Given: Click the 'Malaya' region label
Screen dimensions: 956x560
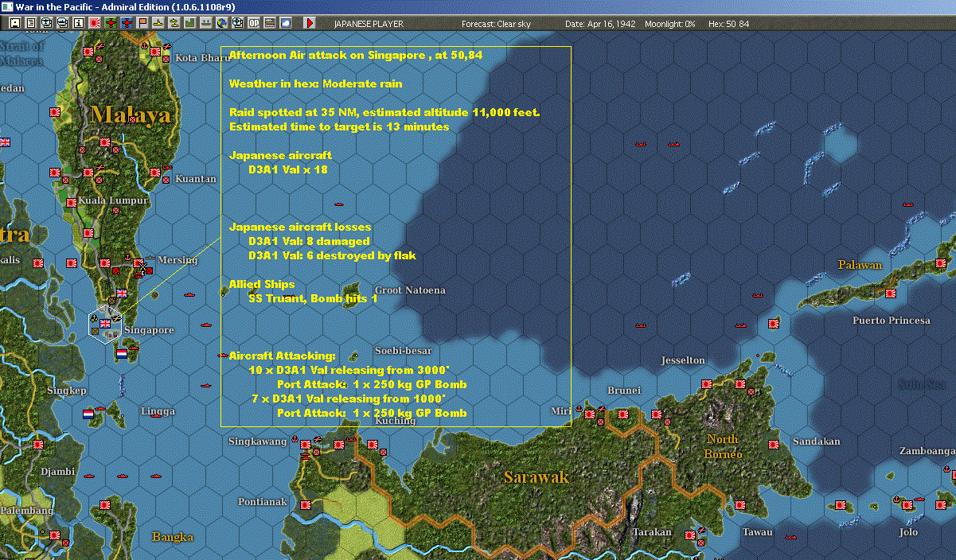Looking at the screenshot, I should (131, 115).
